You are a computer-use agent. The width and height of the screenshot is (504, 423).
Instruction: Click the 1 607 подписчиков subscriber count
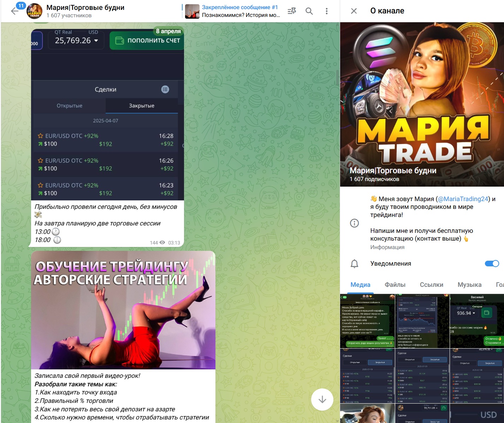[x=374, y=179]
